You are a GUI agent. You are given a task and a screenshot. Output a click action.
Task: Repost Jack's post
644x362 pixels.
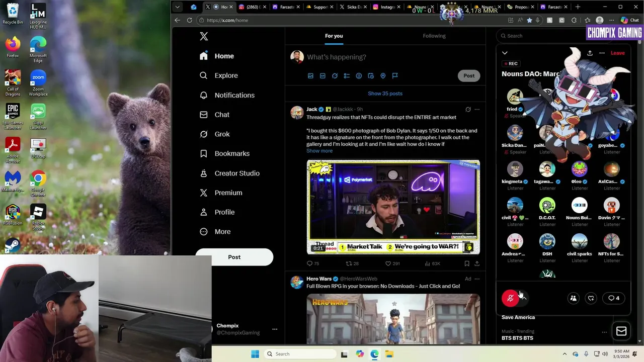pyautogui.click(x=352, y=263)
